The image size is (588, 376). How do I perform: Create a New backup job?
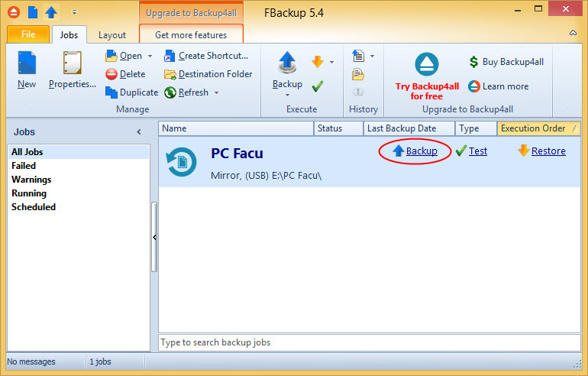27,70
